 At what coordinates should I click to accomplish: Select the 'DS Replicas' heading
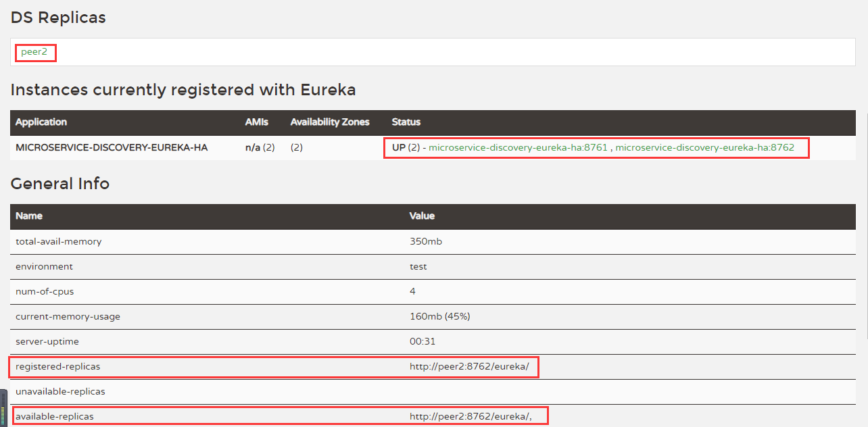(58, 18)
